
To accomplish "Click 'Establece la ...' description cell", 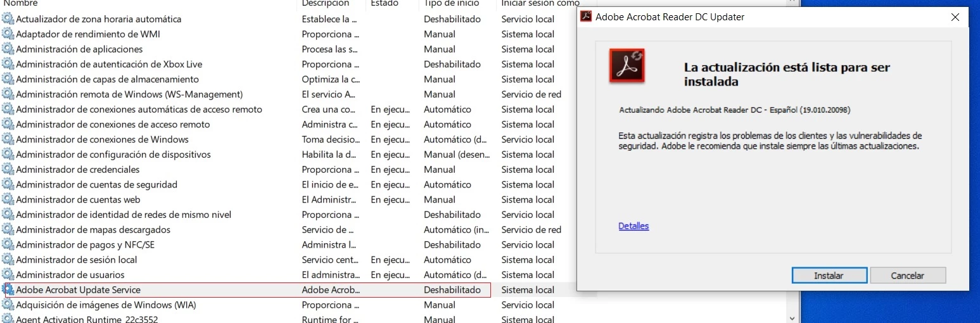I will 329,19.
